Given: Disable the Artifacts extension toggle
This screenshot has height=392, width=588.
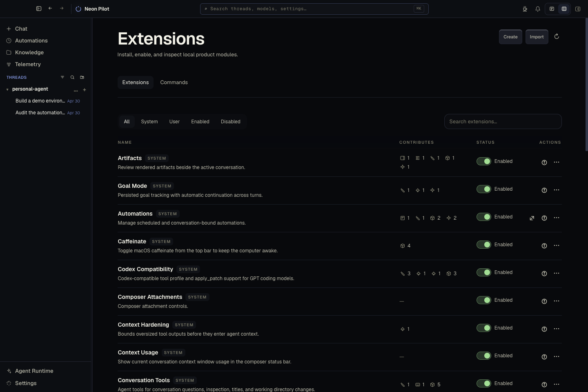Looking at the screenshot, I should [x=484, y=161].
